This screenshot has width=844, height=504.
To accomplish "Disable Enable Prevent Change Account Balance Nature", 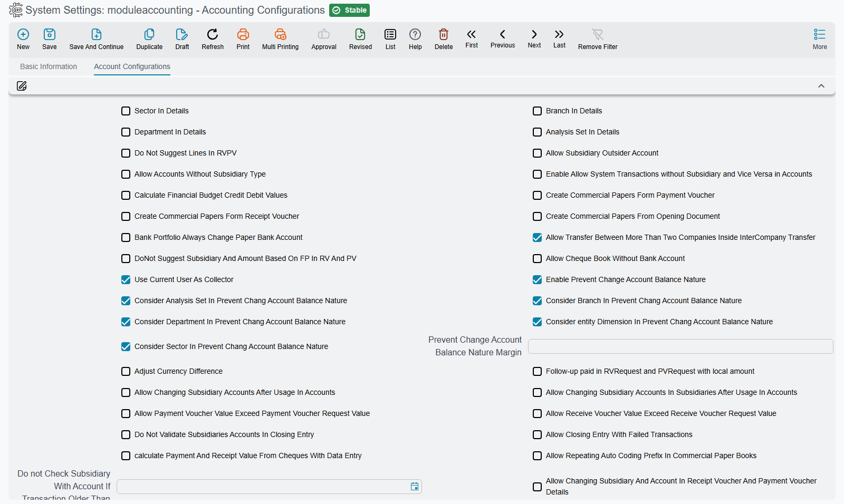I will pyautogui.click(x=537, y=279).
